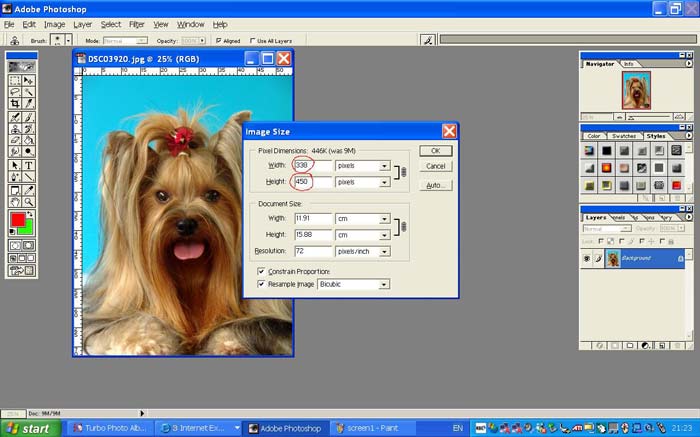Switch to the Info tab
Image resolution: width=700 pixels, height=437 pixels.
coord(629,64)
